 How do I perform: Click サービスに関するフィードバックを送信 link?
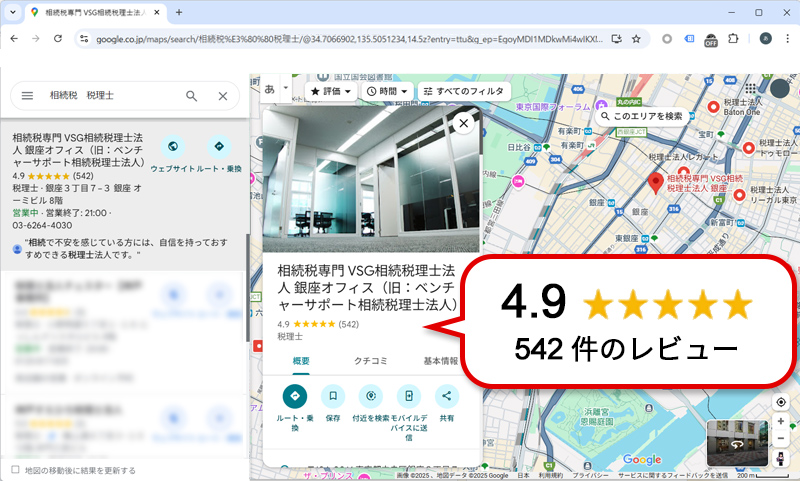click(x=673, y=475)
